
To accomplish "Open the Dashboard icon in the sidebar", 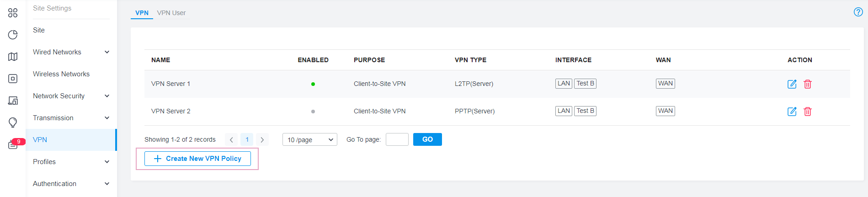I will coord(13,13).
